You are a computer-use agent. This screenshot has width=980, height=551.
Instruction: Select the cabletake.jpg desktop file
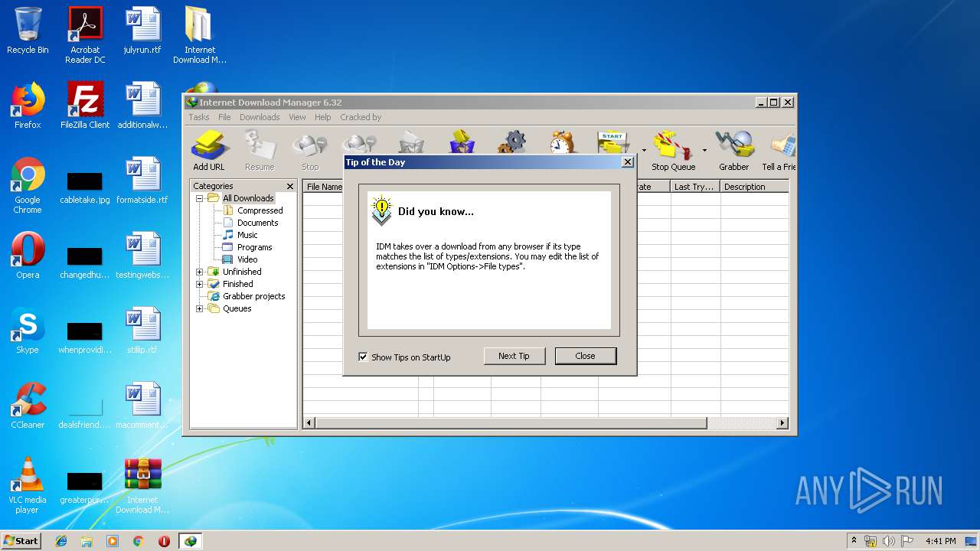(x=85, y=187)
